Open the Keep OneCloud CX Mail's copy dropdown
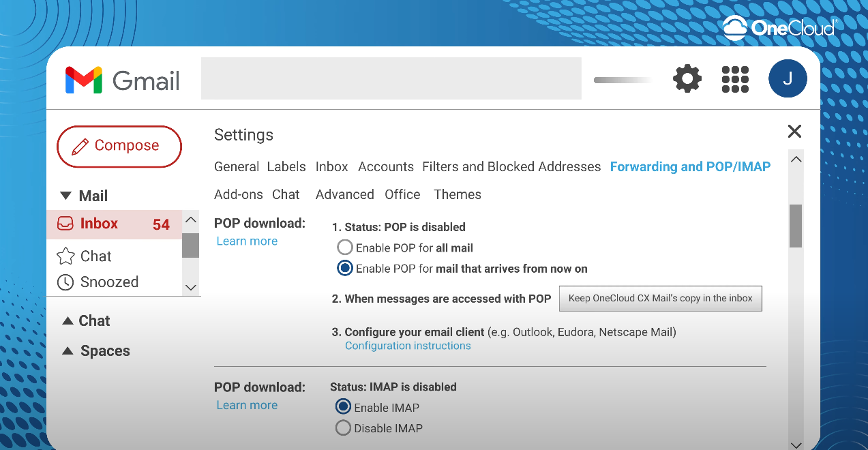The width and height of the screenshot is (868, 450). click(660, 299)
